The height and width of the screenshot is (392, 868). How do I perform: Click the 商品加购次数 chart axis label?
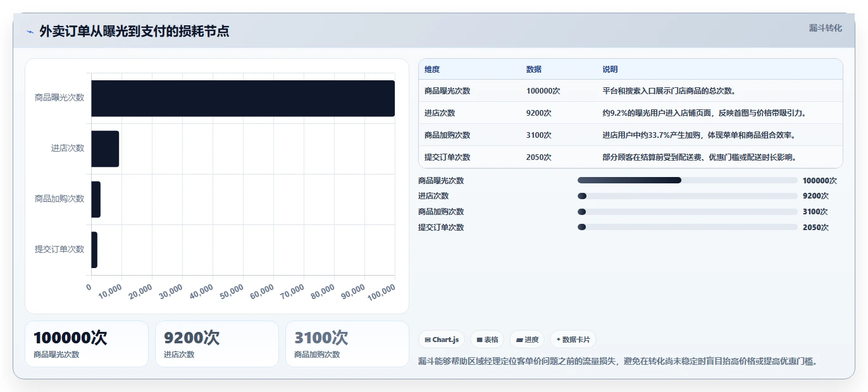pyautogui.click(x=59, y=199)
